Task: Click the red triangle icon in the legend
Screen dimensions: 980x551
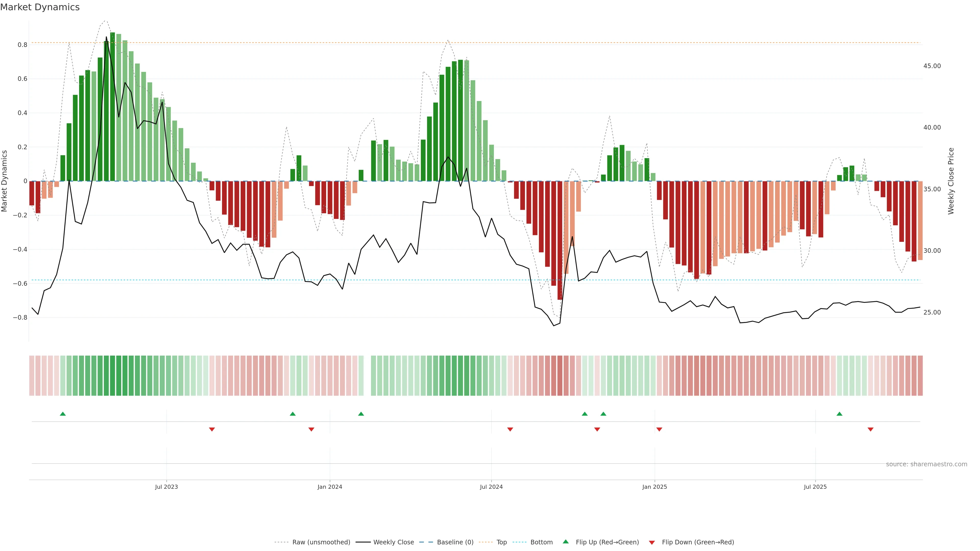Action: (652, 542)
